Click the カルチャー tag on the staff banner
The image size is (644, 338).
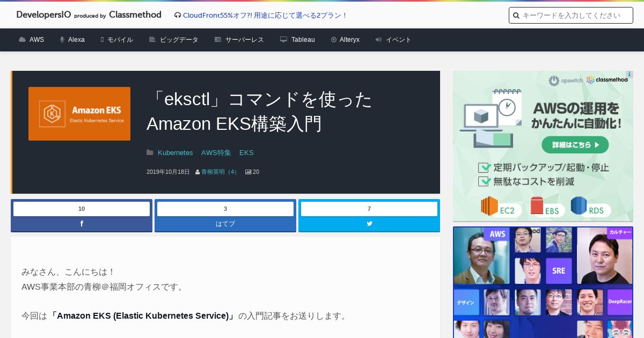[620, 233]
